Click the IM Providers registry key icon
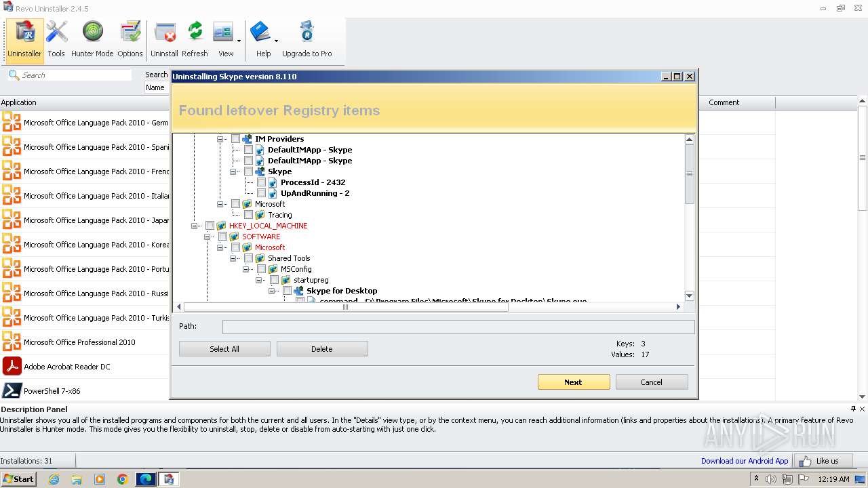Image resolution: width=868 pixels, height=488 pixels. click(x=247, y=139)
